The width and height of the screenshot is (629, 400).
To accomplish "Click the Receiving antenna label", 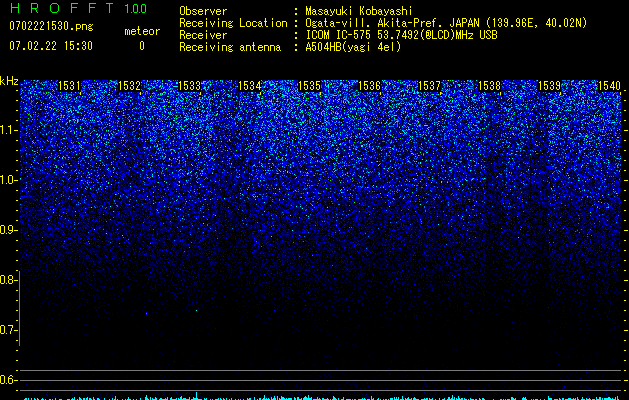I will click(230, 47).
